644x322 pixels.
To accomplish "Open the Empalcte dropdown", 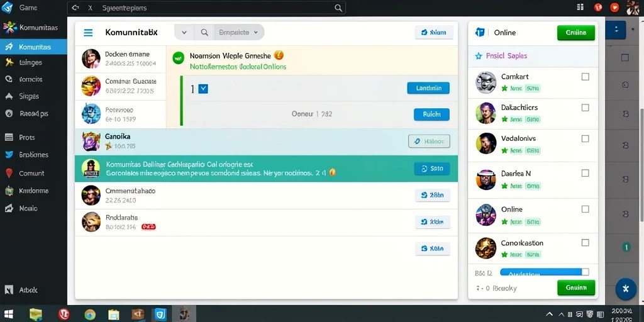I will coord(238,32).
